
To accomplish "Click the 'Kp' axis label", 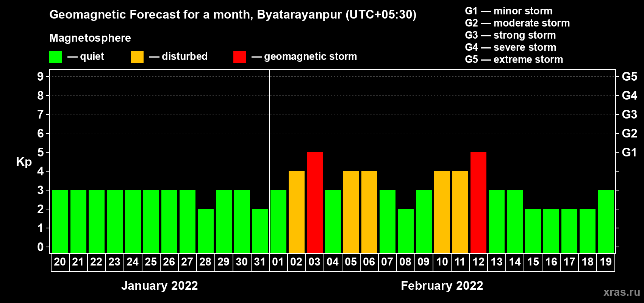I will click(24, 162).
